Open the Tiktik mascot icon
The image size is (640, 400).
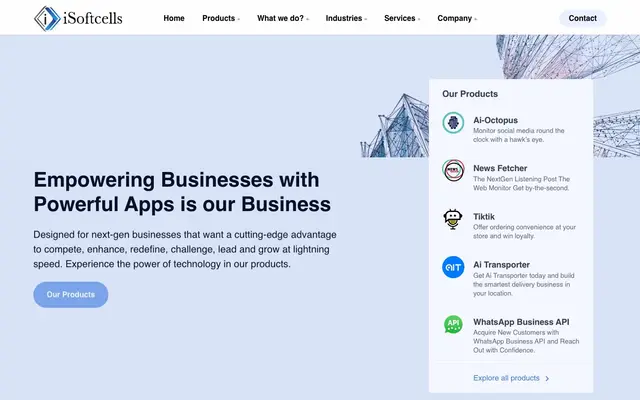pyautogui.click(x=453, y=219)
